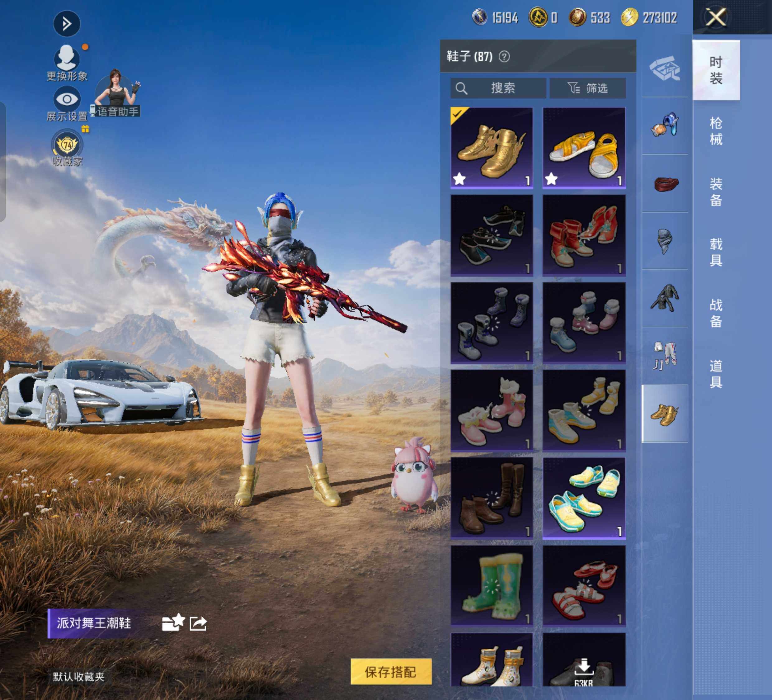Select the red sandals item
The width and height of the screenshot is (772, 700).
click(x=584, y=586)
